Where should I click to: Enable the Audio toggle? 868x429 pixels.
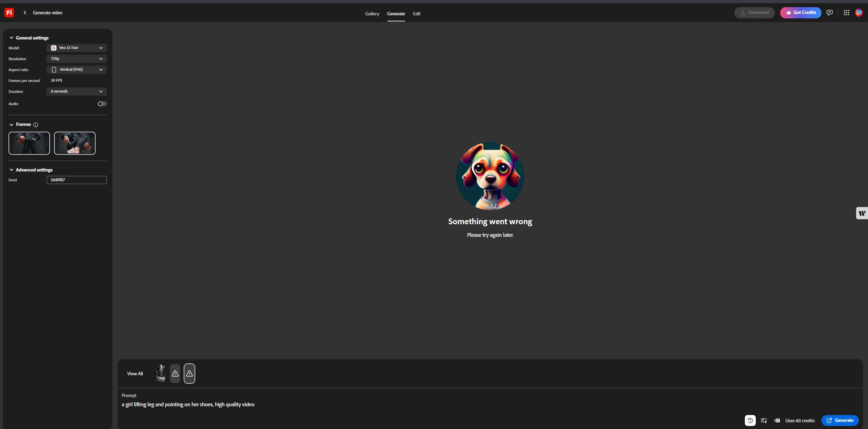(x=102, y=104)
